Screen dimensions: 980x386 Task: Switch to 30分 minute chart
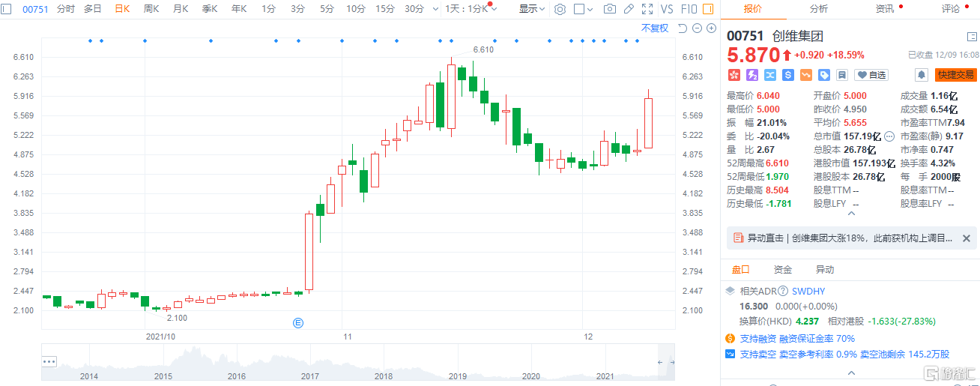(x=414, y=9)
